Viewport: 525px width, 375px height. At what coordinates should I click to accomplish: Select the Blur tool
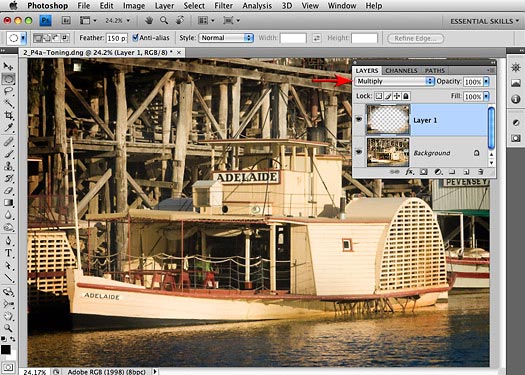(x=8, y=215)
